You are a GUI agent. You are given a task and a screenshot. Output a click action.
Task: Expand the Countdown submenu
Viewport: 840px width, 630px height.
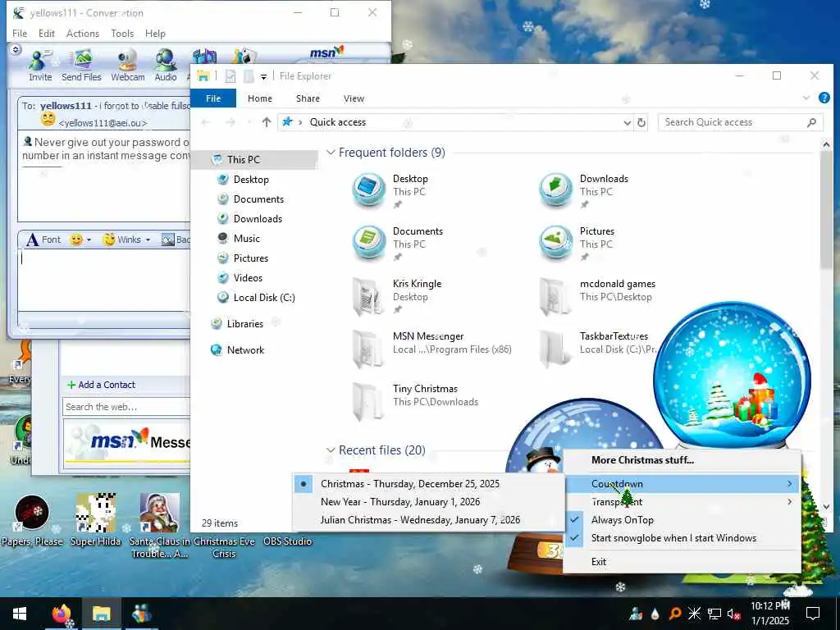(x=682, y=484)
